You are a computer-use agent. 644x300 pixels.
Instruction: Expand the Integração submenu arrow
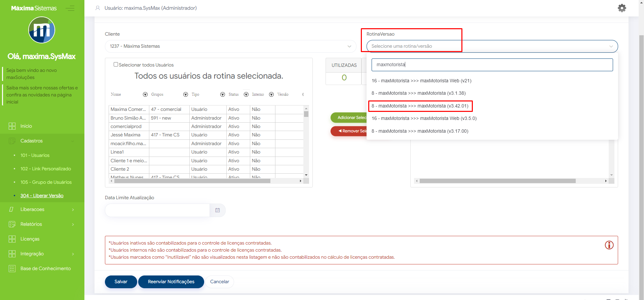(x=73, y=254)
